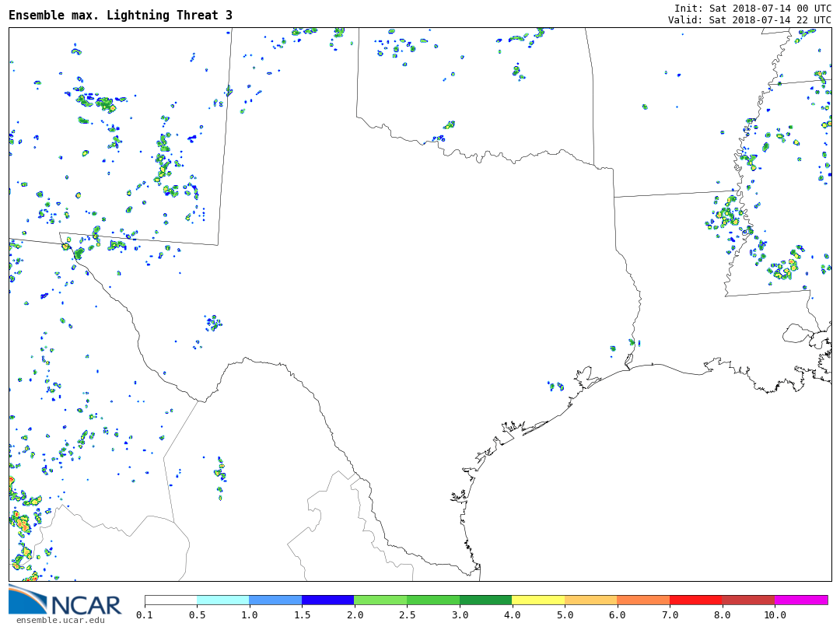This screenshot has height=630, width=840.
Task: Click the Ensemble max. Lightning Threat 3 title
Action: (x=121, y=15)
